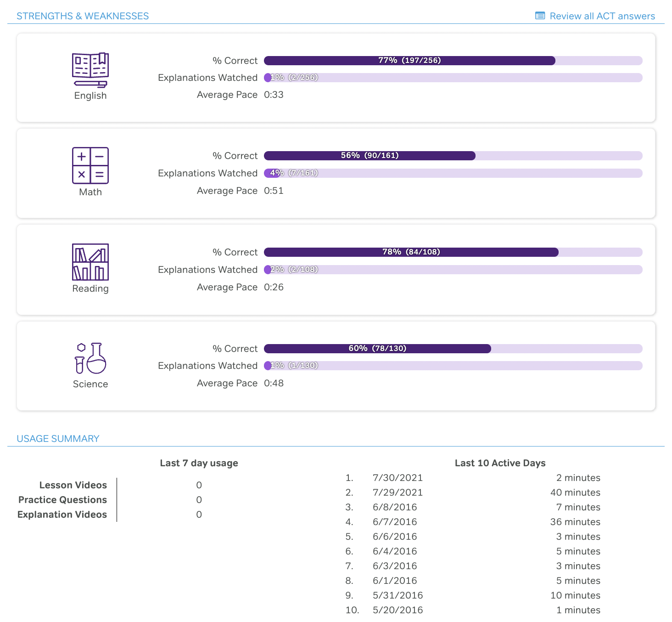Screen dimensions: 672x622
Task: Click the Science subject label
Action: tap(90, 384)
